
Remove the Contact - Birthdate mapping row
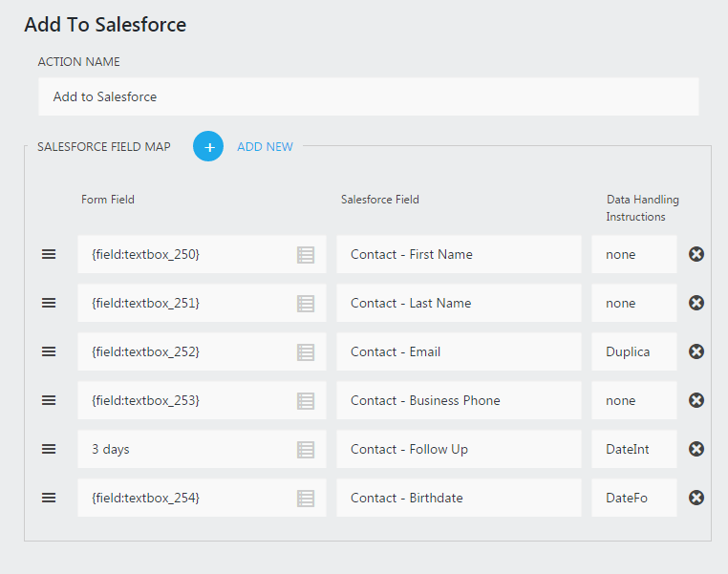(696, 498)
